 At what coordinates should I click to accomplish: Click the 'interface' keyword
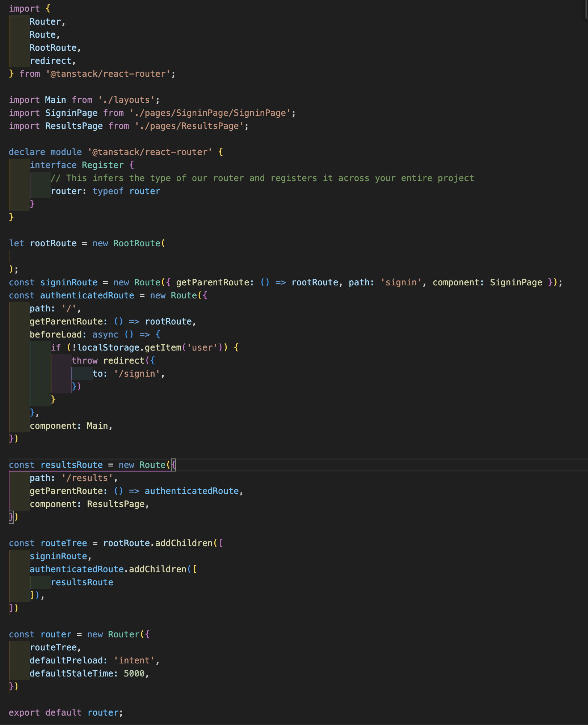coord(53,165)
